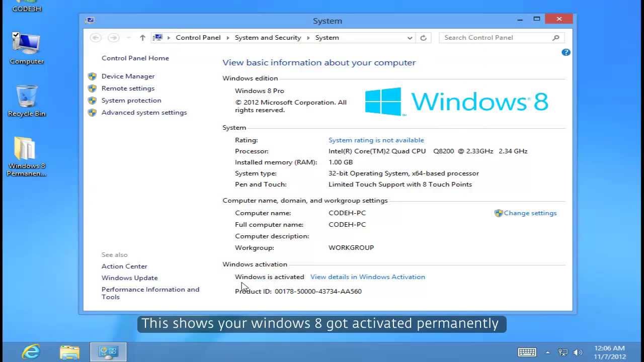Screen dimensions: 644x362
Task: Click the search magnifier icon
Action: click(x=556, y=38)
